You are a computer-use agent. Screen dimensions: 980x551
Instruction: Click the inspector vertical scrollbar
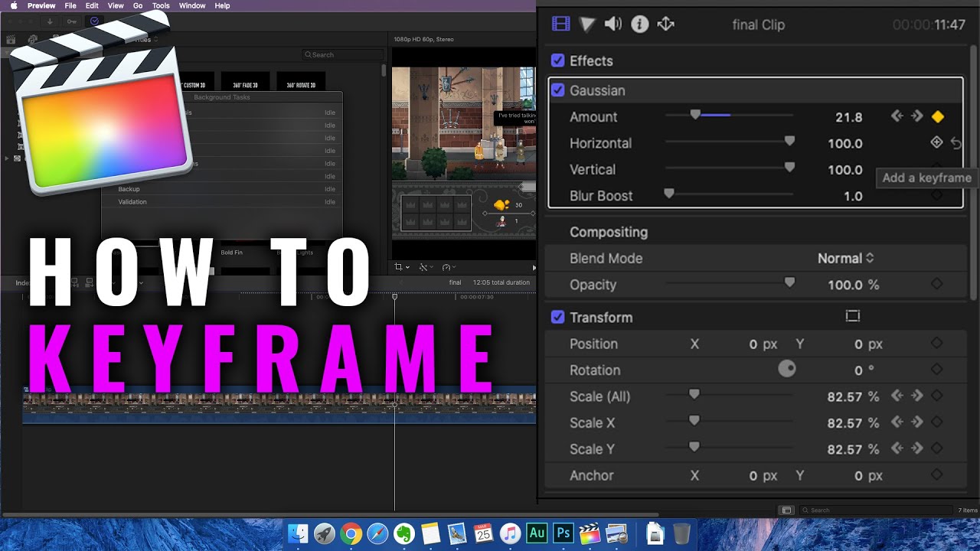click(x=974, y=172)
